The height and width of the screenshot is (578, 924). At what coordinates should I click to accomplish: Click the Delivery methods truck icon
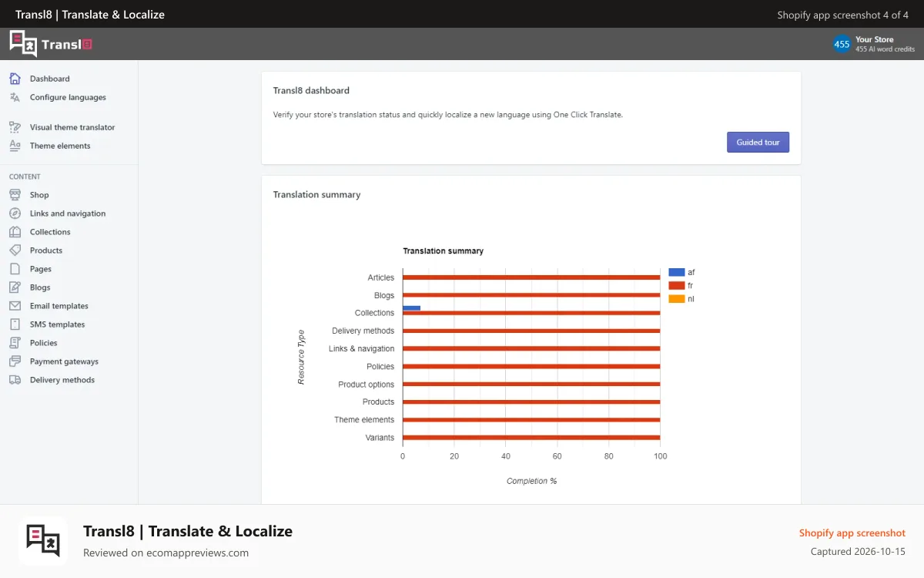click(x=15, y=380)
